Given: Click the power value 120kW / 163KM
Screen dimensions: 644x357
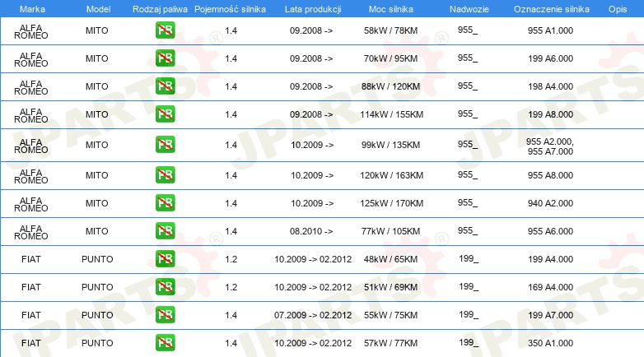Looking at the screenshot, I should [x=391, y=175].
